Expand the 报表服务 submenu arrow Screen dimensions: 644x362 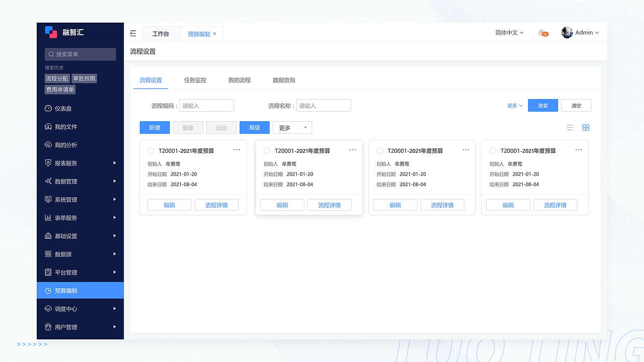115,163
